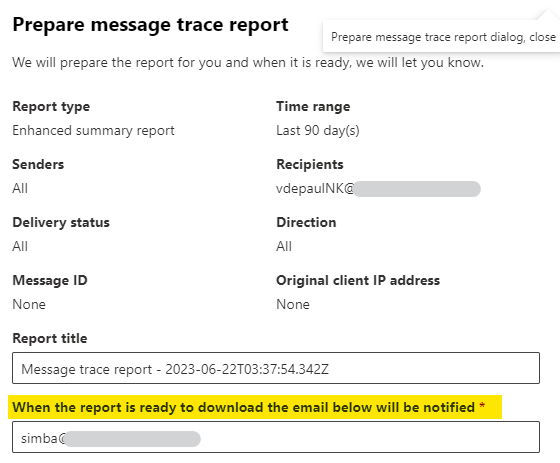Click 'Last 90 day(s)' time range value
This screenshot has height=463, width=560.
(318, 130)
